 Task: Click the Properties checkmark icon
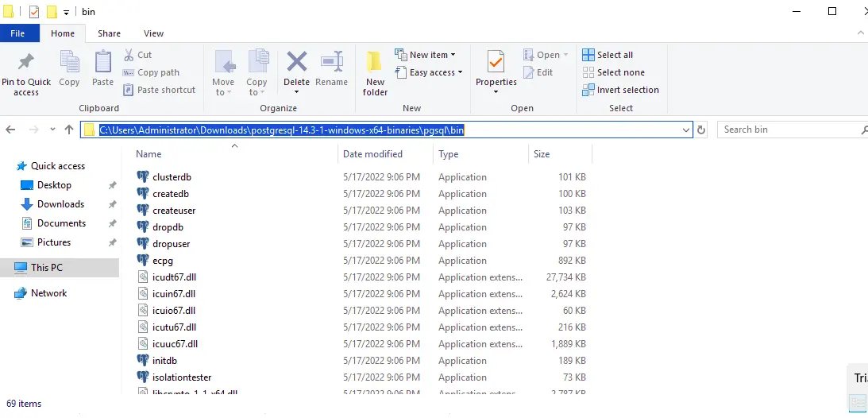[496, 61]
